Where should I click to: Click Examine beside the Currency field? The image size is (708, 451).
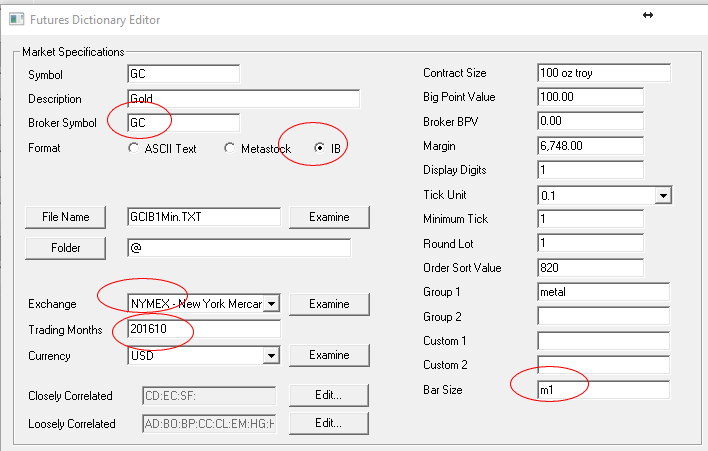tap(329, 355)
